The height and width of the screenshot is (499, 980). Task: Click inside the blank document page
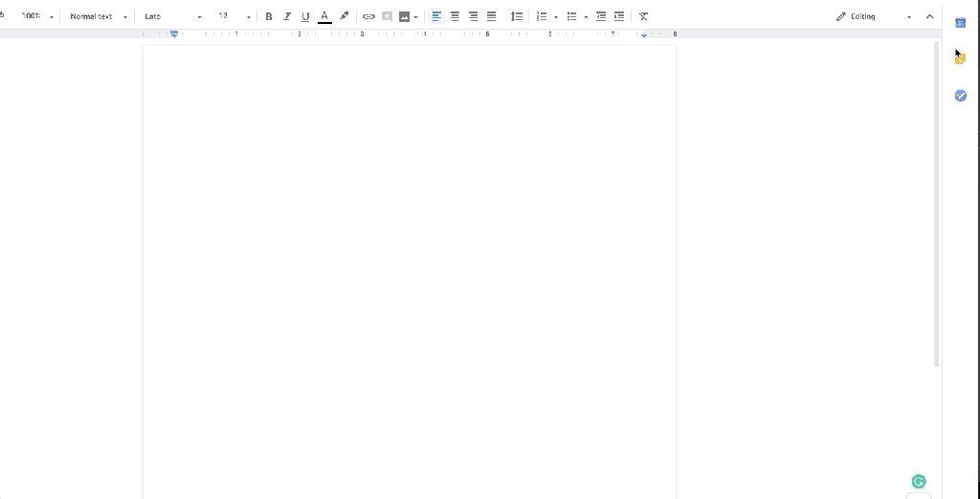click(x=410, y=268)
